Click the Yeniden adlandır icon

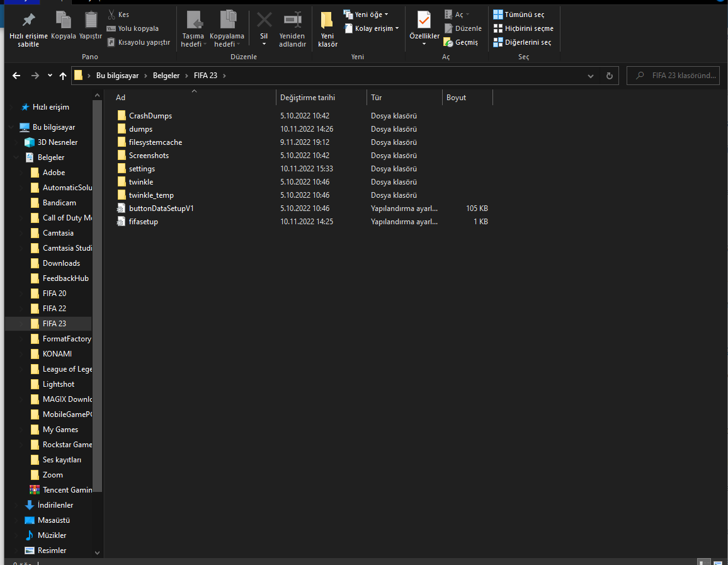pos(292,20)
